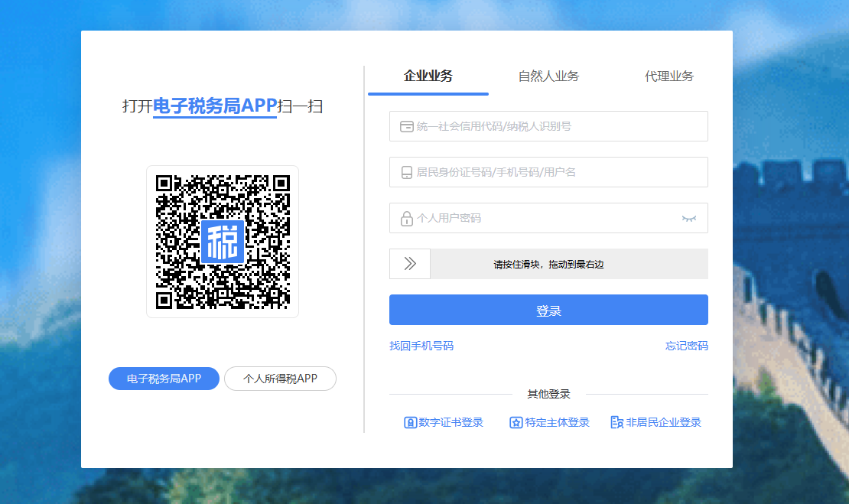This screenshot has width=849, height=504.
Task: Click the phone icon in the ID number field
Action: coord(407,173)
